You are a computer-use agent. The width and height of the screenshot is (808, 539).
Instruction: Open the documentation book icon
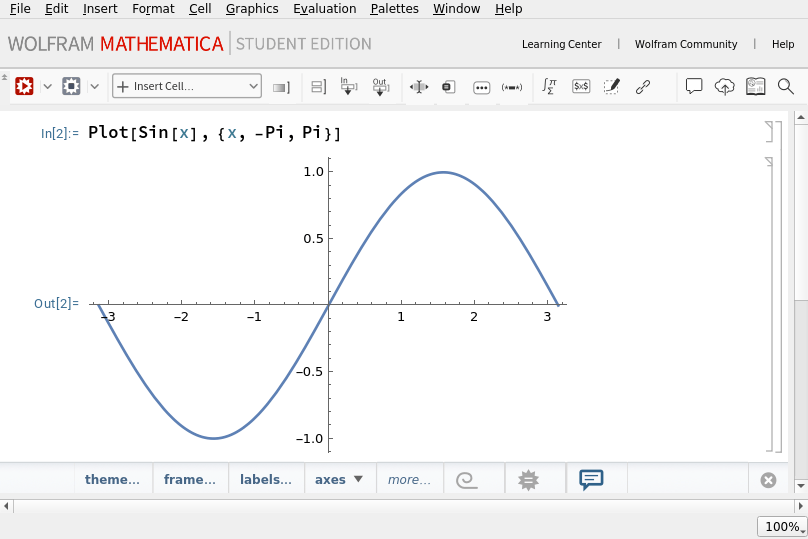coord(755,86)
